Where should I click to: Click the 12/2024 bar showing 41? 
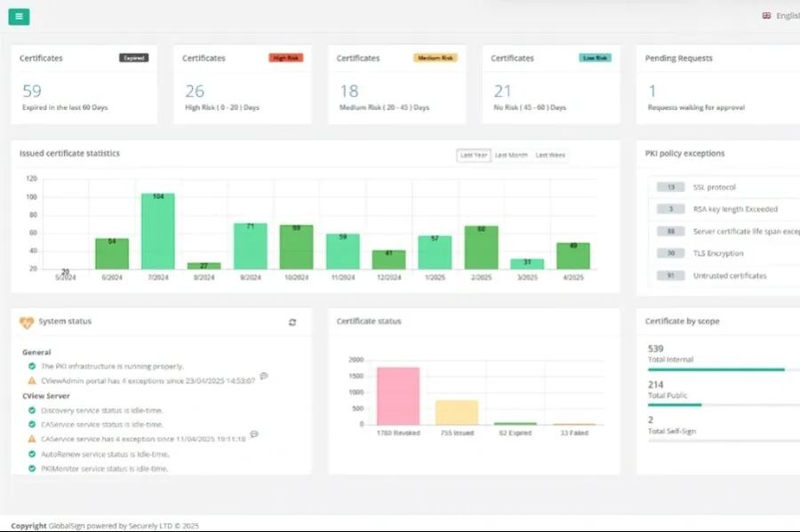(388, 260)
